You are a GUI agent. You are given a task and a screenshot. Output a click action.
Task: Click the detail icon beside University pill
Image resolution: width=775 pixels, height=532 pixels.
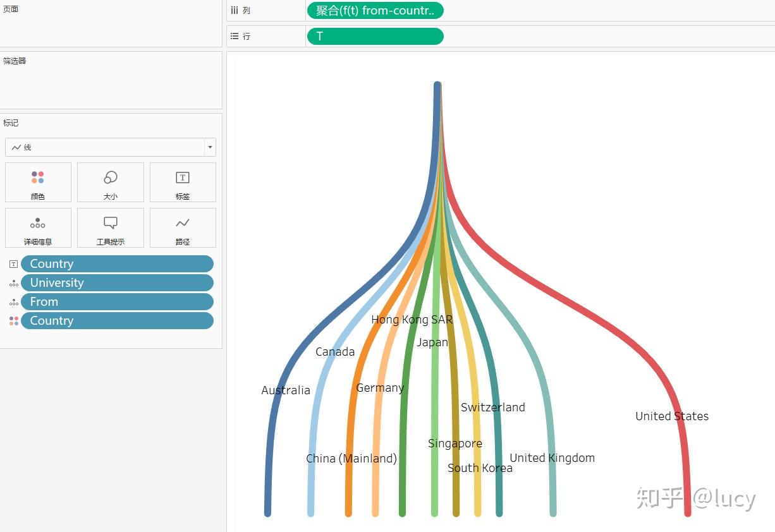pos(14,284)
